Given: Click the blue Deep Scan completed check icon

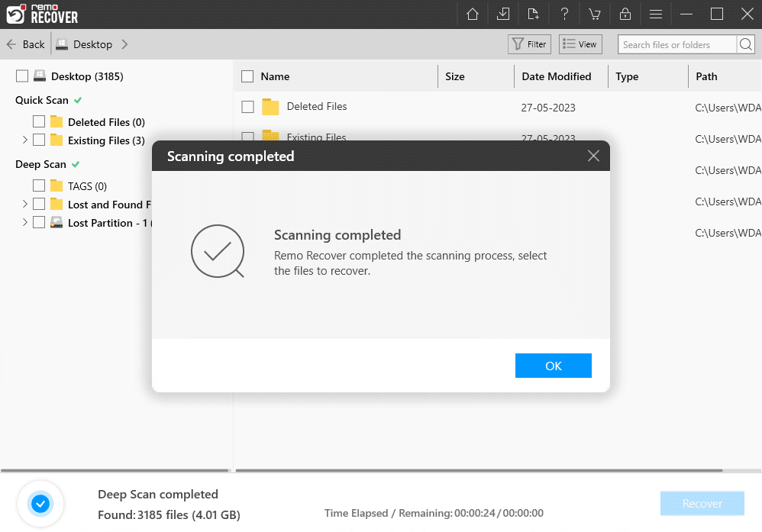Looking at the screenshot, I should click(x=40, y=504).
